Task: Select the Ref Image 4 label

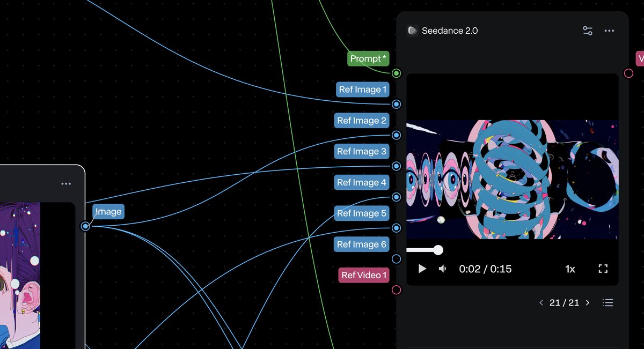Action: coord(362,182)
